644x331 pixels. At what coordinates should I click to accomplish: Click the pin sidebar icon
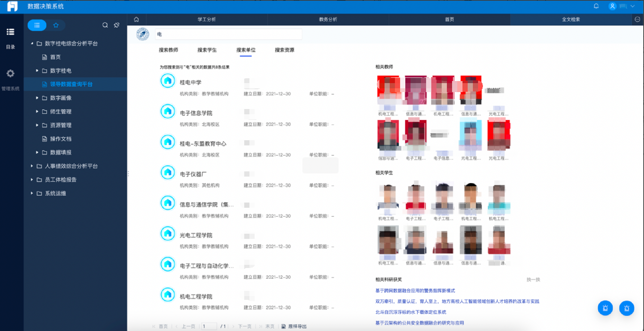point(117,25)
